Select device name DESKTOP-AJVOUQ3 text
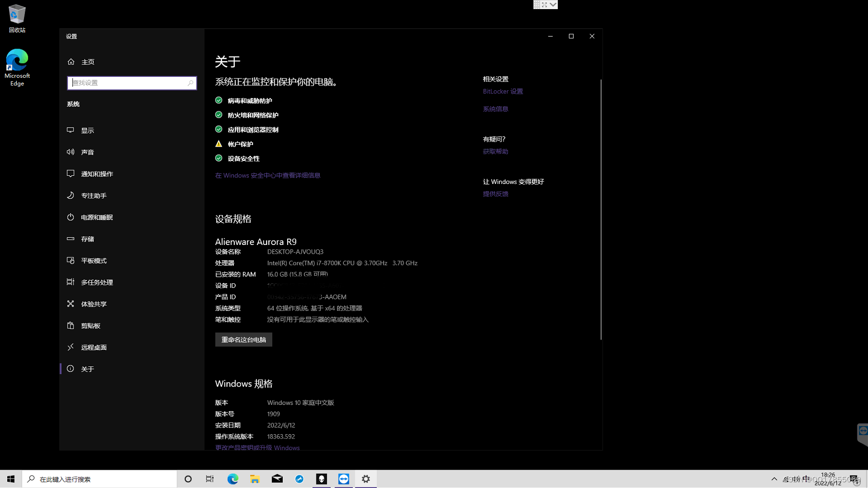The height and width of the screenshot is (488, 868). [x=295, y=252]
